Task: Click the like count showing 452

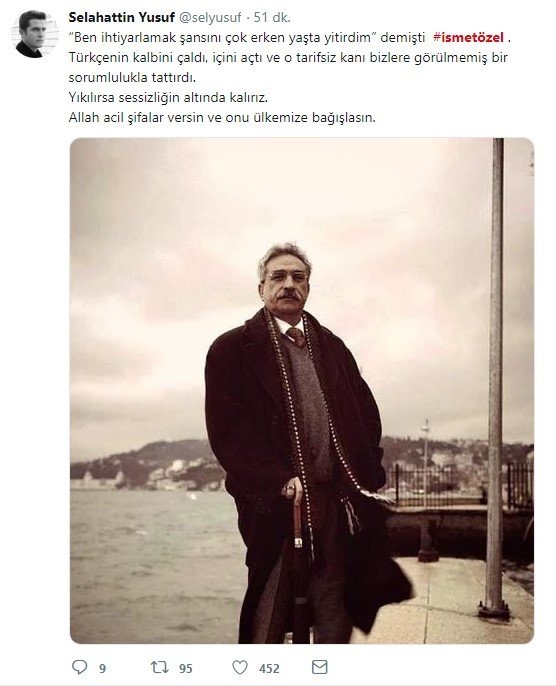Action: [x=269, y=668]
